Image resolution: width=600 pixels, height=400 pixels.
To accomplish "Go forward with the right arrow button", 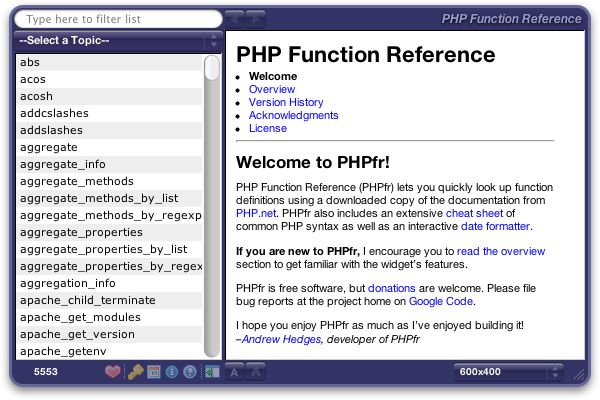I will coord(256,19).
